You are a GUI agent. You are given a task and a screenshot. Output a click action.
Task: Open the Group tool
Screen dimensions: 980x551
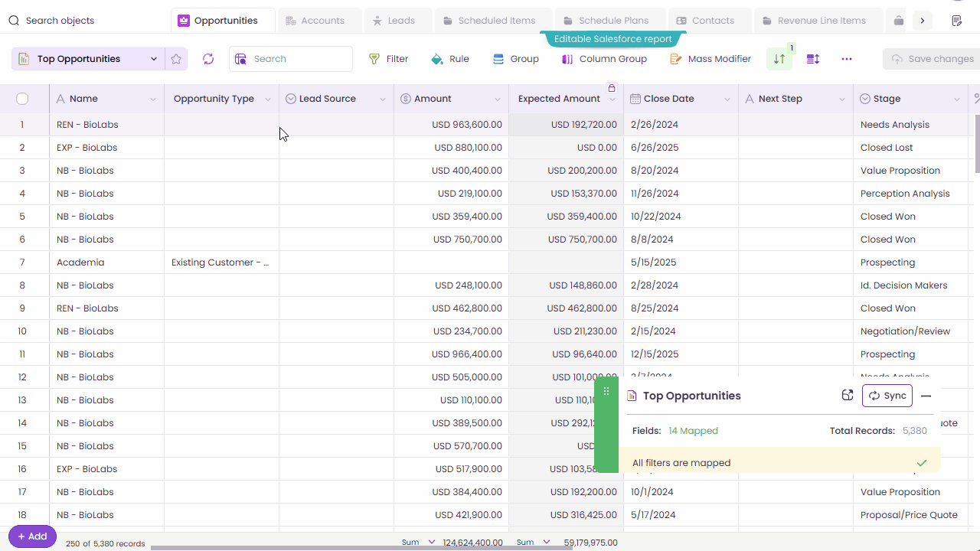[x=515, y=58]
